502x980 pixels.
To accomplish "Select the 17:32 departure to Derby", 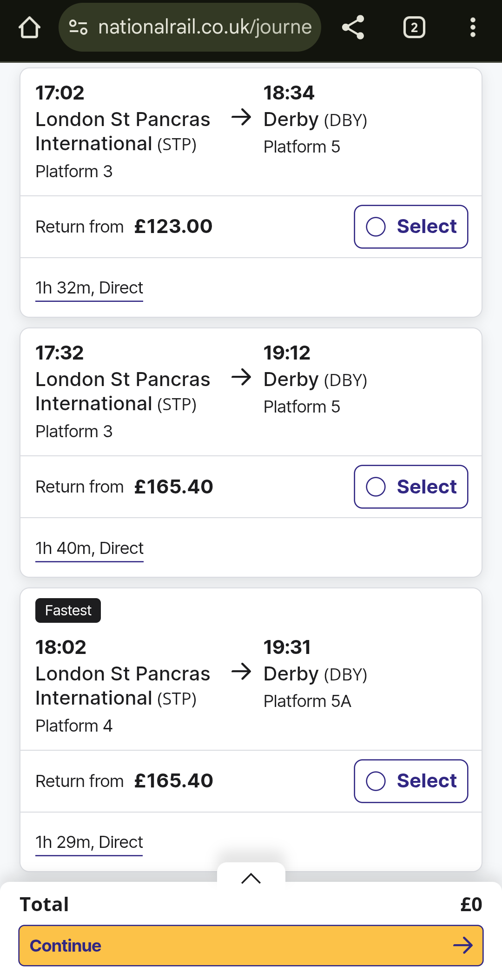I will point(411,487).
